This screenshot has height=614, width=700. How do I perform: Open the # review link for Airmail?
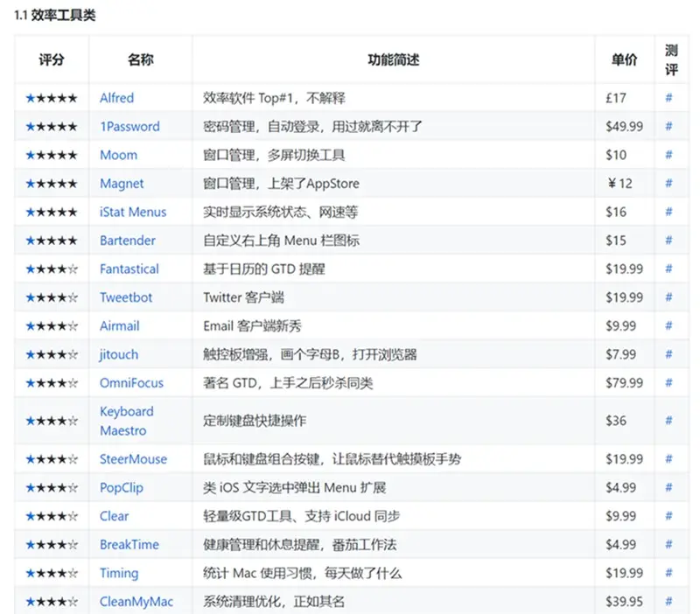pyautogui.click(x=668, y=326)
